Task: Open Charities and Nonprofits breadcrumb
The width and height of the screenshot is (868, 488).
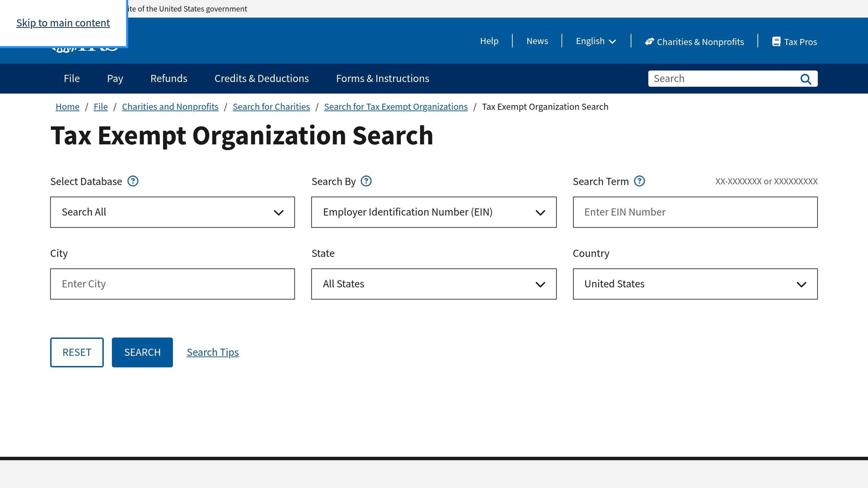Action: click(170, 107)
